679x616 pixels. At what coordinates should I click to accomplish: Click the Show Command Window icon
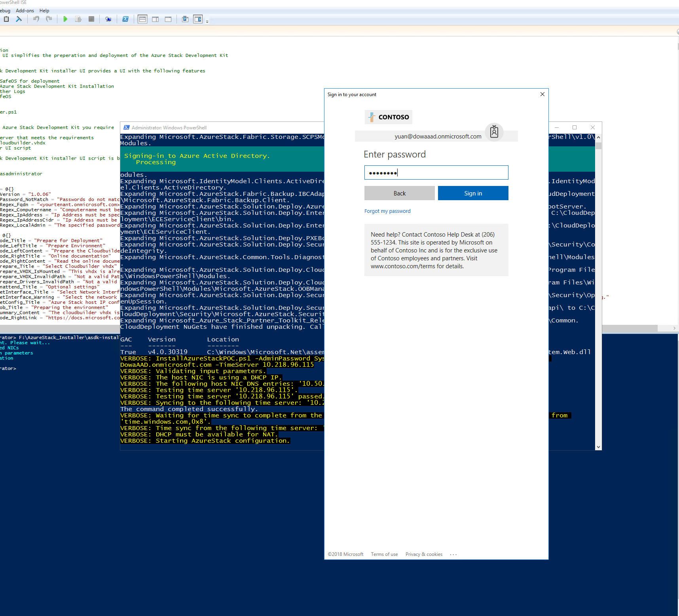185,19
